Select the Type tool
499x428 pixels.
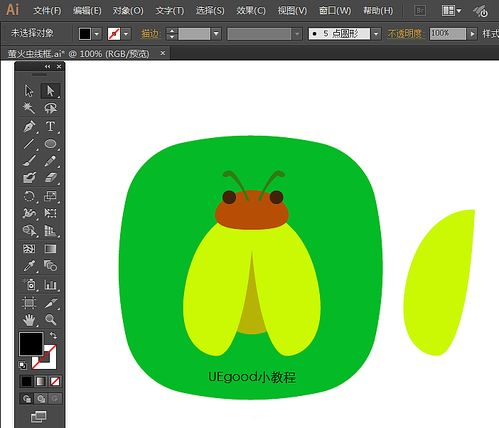click(x=50, y=127)
